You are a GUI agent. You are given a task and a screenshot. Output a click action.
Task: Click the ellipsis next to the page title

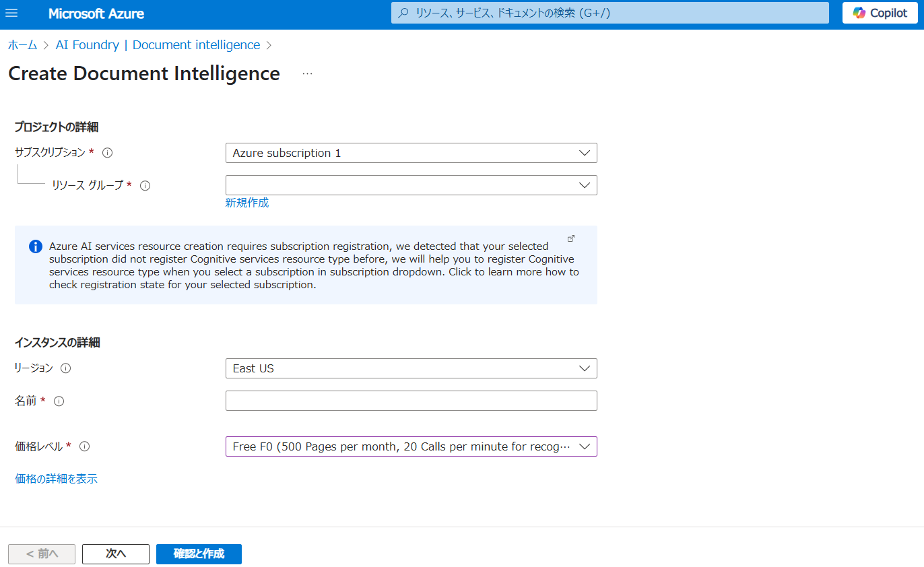point(307,73)
